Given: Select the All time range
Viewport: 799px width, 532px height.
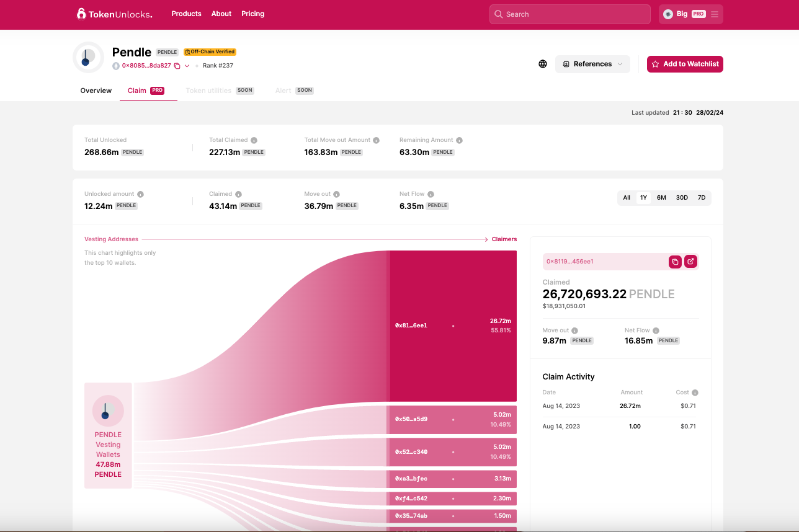Looking at the screenshot, I should point(627,198).
